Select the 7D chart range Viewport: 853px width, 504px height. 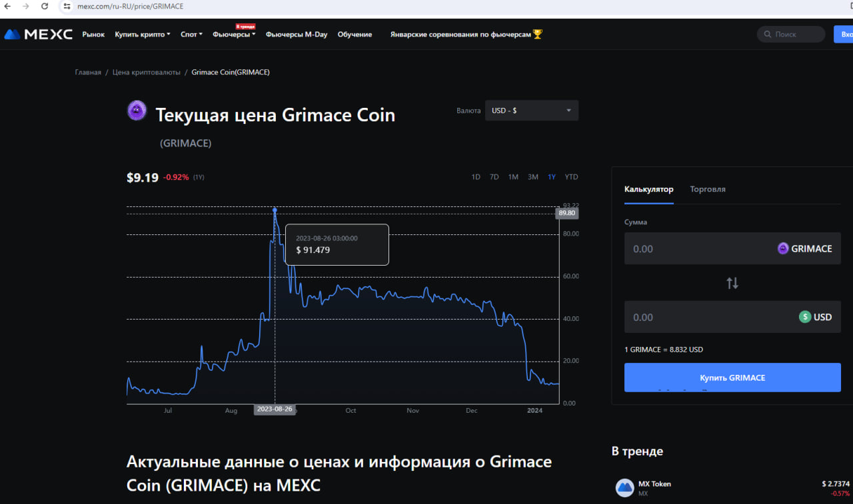pyautogui.click(x=494, y=177)
